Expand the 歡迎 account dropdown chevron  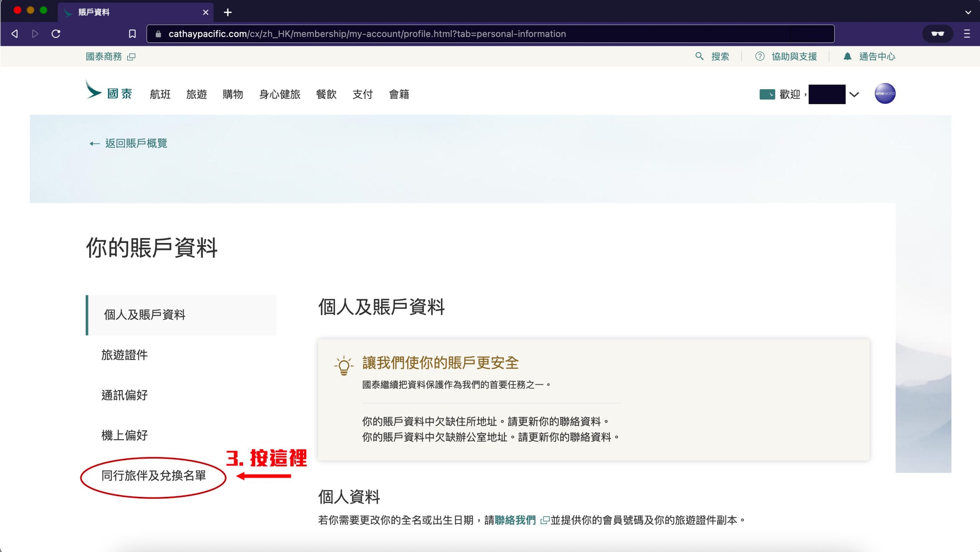854,94
